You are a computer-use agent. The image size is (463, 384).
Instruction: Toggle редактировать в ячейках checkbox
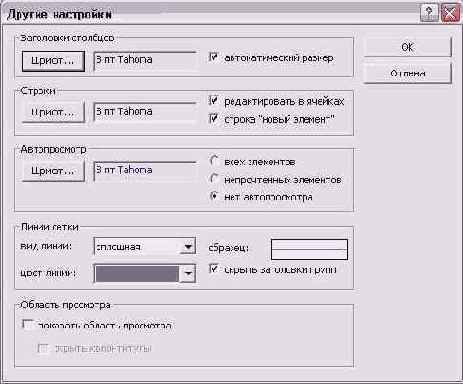point(214,100)
